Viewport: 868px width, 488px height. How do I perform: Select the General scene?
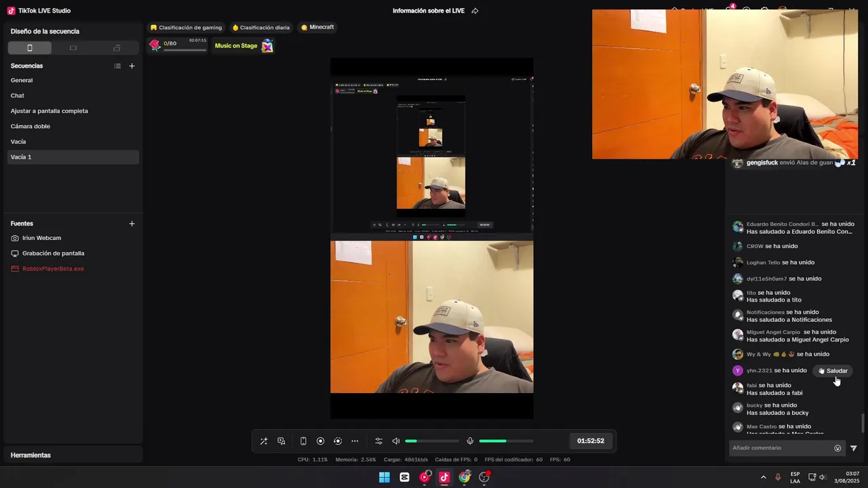point(73,80)
